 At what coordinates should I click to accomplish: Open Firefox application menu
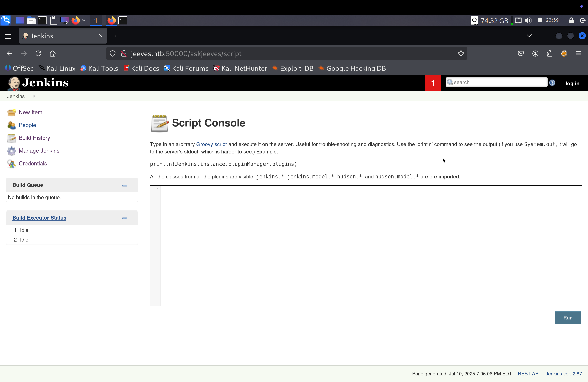coord(578,54)
